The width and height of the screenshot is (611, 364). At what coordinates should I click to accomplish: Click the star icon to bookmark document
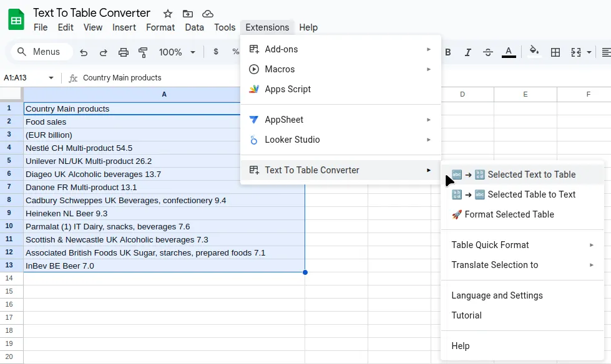[167, 14]
